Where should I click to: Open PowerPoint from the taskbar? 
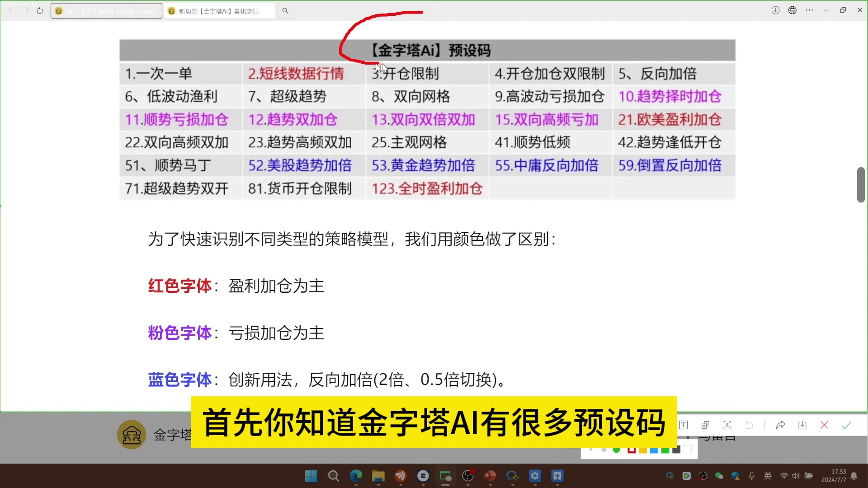click(x=490, y=476)
